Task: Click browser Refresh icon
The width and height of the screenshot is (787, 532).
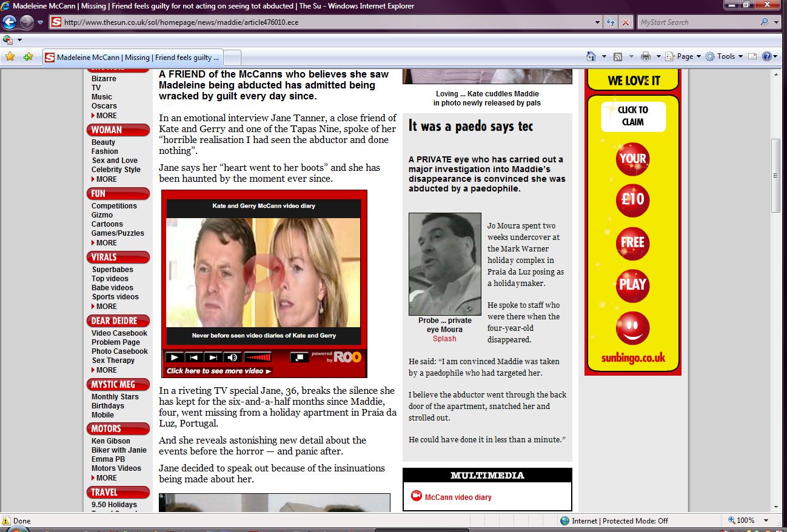Action: (611, 22)
